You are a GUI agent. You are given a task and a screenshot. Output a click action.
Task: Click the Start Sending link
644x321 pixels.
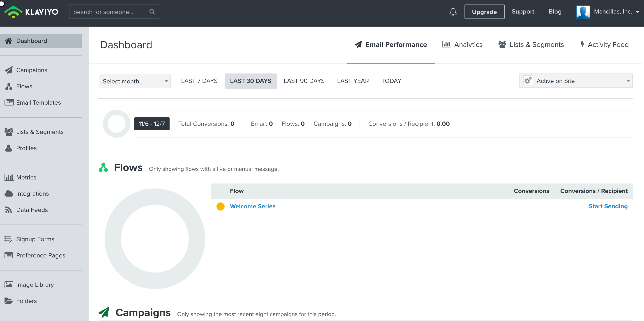point(608,206)
